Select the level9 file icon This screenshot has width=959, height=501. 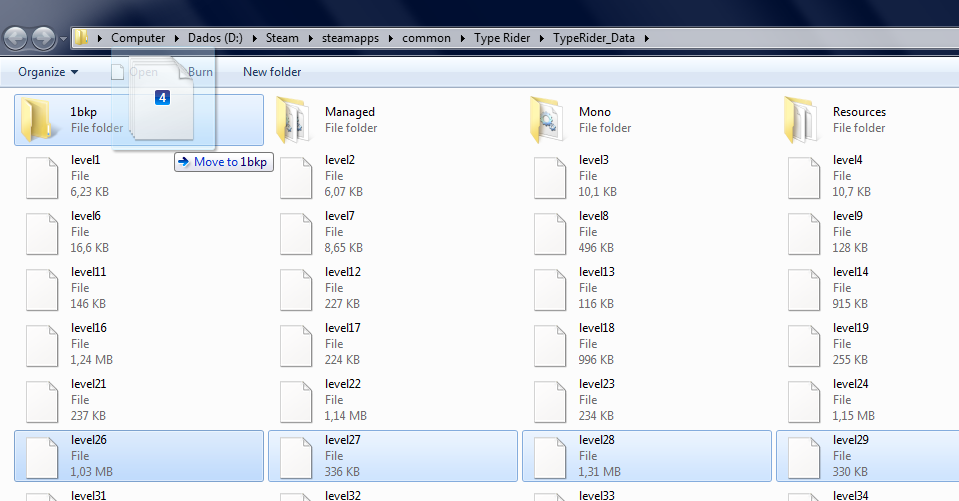point(804,234)
